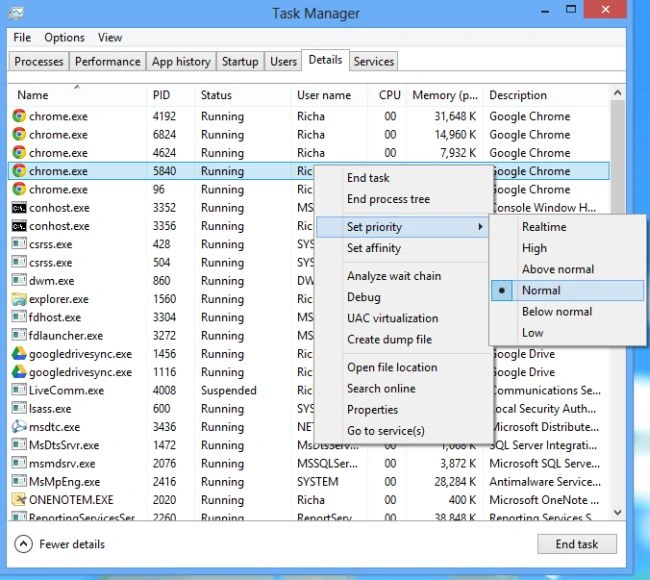Click the scrollbar up arrow
Screen dimensions: 650x580
617,93
